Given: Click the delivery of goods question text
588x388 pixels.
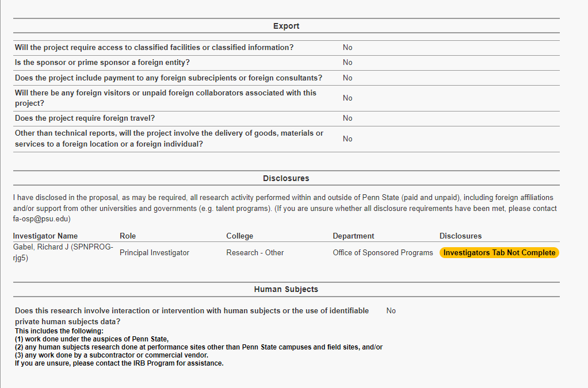Looking at the screenshot, I should (x=169, y=139).
